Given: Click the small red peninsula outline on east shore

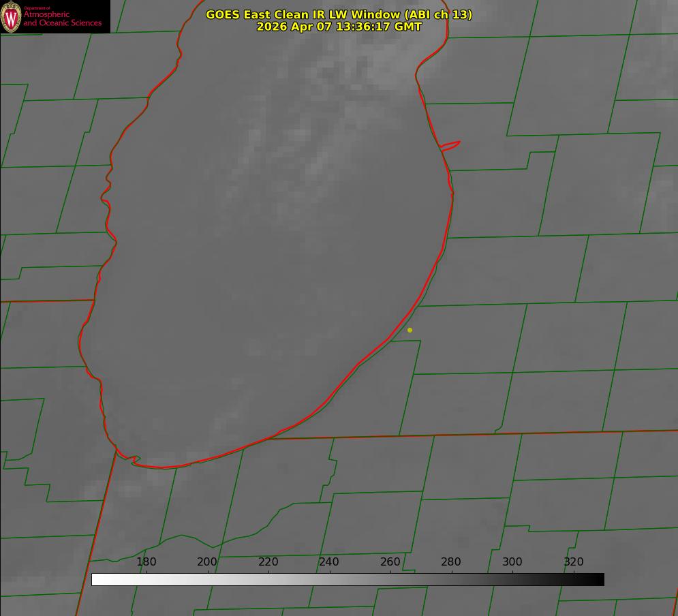Looking at the screenshot, I should click(x=450, y=146).
